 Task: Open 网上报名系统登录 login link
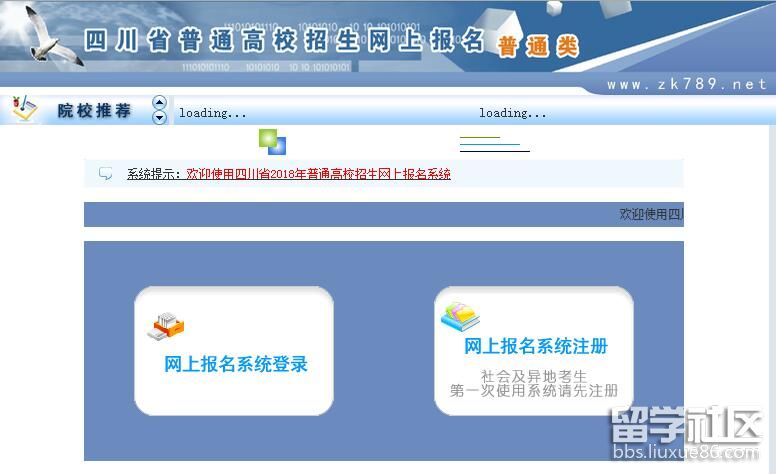[x=236, y=364]
